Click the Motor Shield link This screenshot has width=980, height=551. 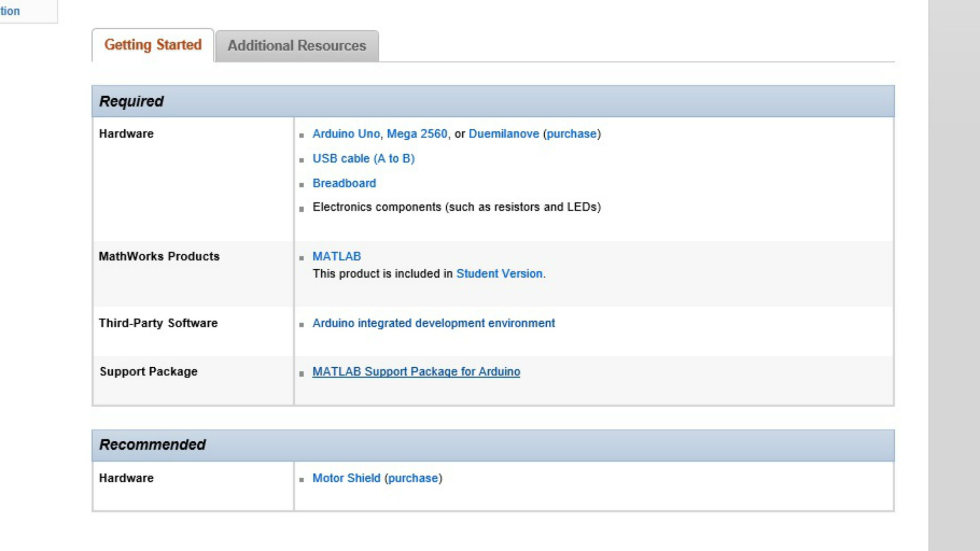[x=346, y=478]
